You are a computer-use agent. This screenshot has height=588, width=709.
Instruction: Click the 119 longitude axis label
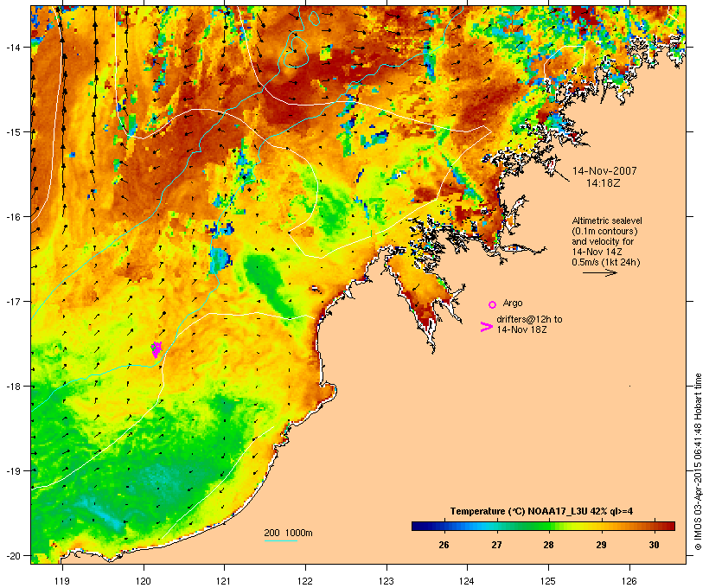62,581
